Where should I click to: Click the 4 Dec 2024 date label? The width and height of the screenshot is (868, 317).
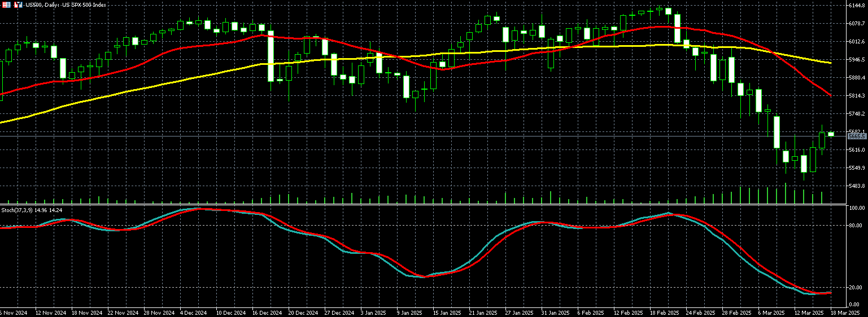pyautogui.click(x=195, y=312)
